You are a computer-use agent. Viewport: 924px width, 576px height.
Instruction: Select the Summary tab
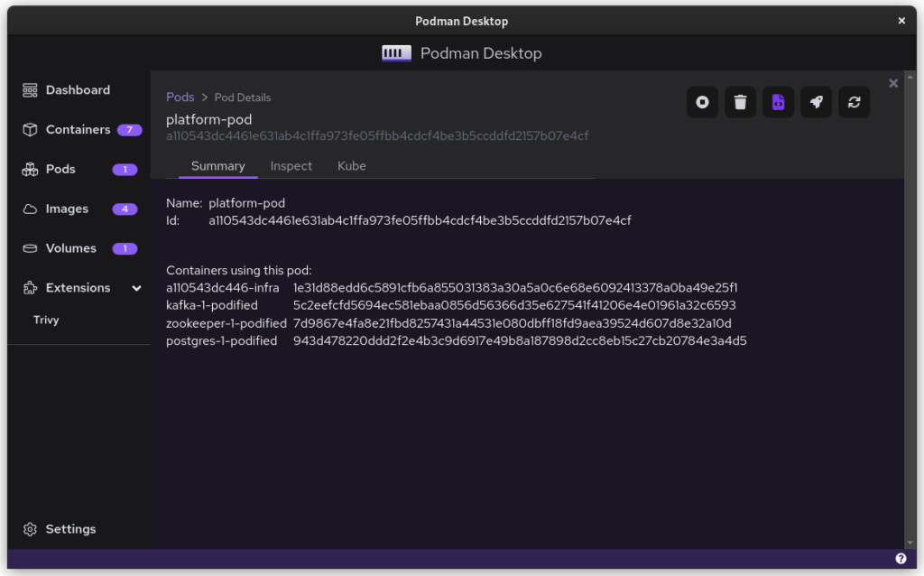point(217,166)
